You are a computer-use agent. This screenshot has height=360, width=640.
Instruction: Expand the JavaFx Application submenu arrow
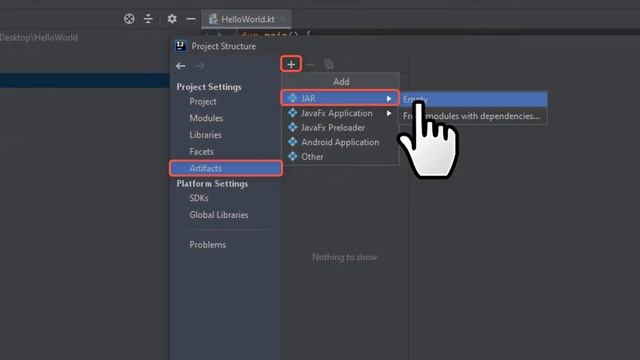tap(389, 113)
